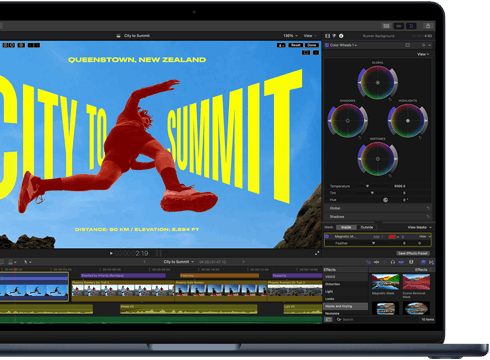Reset the Global color adjustments arrow
The width and height of the screenshot is (490, 360).
428,208
